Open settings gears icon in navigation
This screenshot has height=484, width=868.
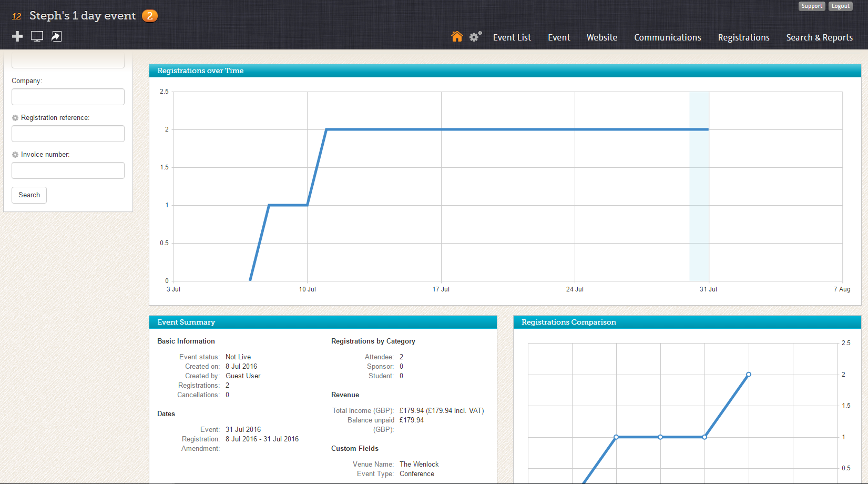[x=475, y=36]
